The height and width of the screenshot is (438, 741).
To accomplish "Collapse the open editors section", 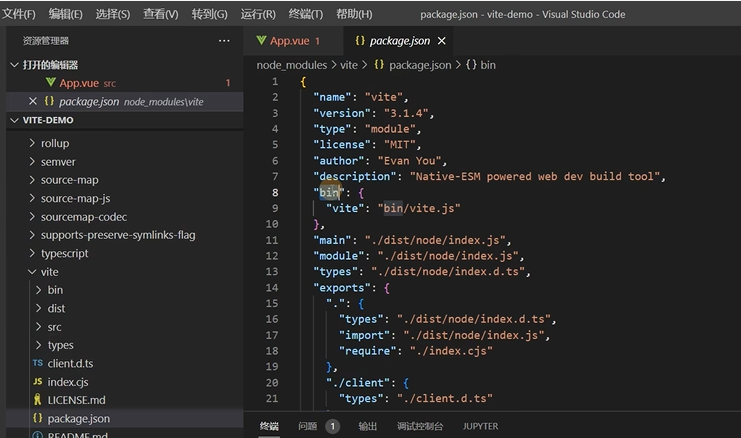I will click(15, 65).
